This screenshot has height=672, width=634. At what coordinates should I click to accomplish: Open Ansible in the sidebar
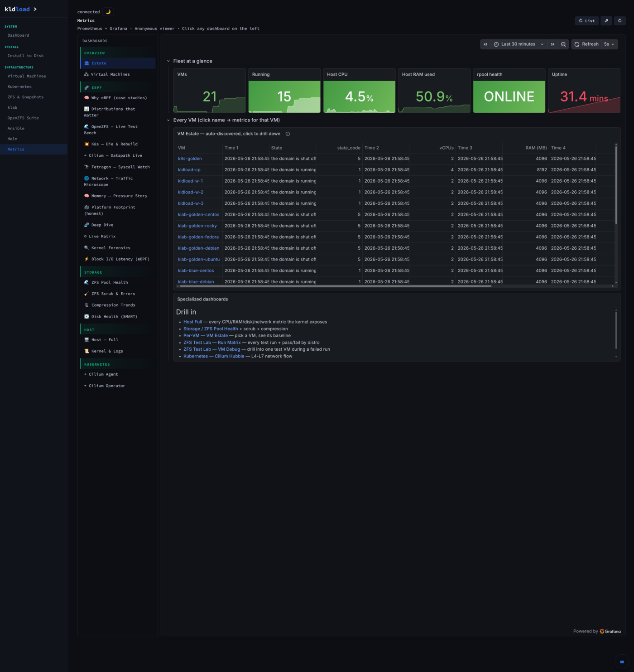click(x=34, y=128)
